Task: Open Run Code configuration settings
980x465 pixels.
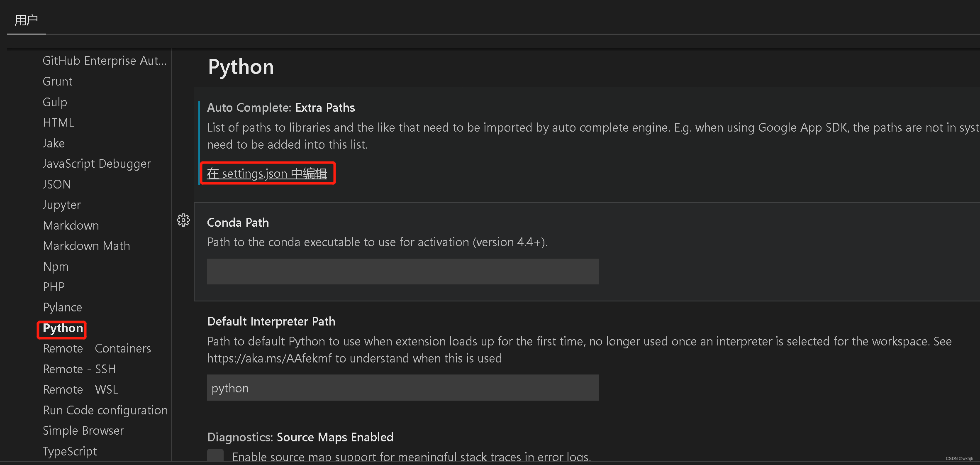Action: 105,410
